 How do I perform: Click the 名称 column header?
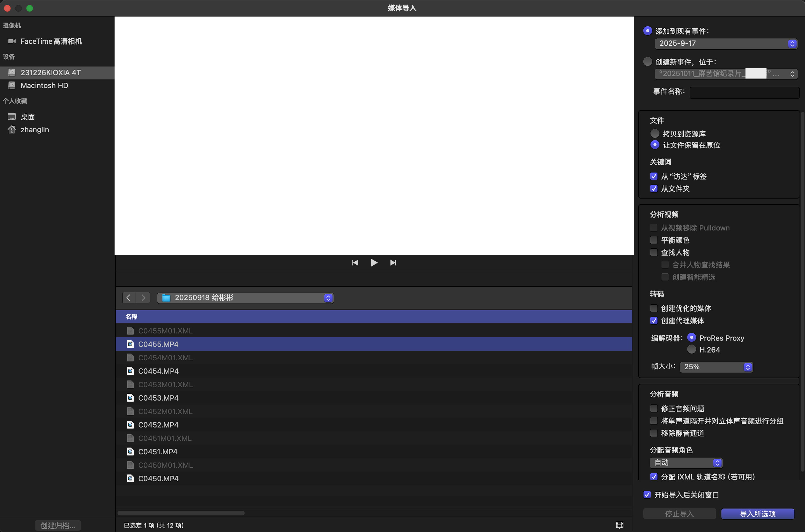click(x=131, y=317)
